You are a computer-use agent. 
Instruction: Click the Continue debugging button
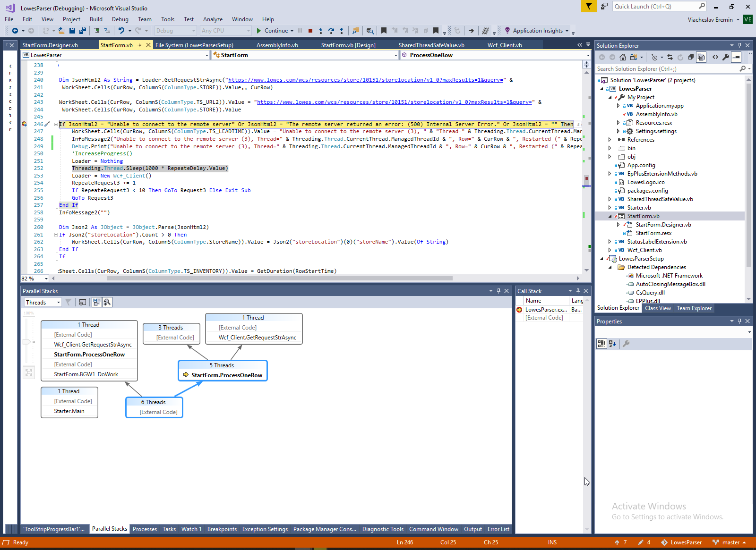coord(273,31)
